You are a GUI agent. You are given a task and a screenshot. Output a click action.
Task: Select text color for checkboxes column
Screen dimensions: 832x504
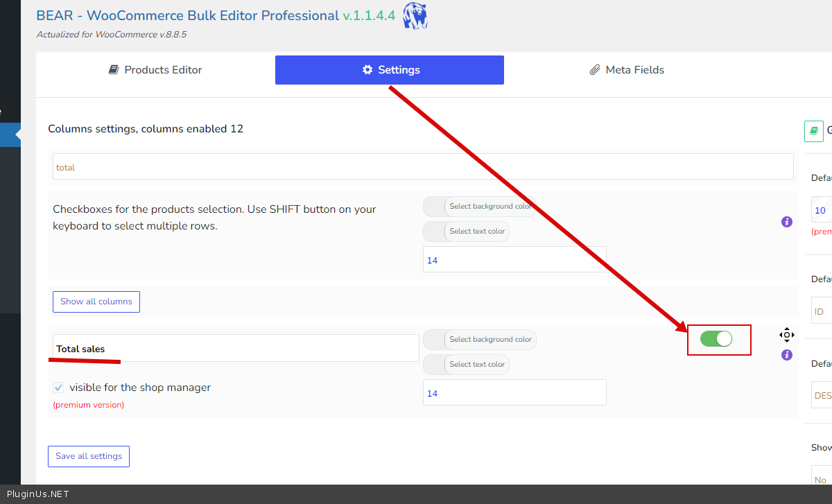point(466,232)
